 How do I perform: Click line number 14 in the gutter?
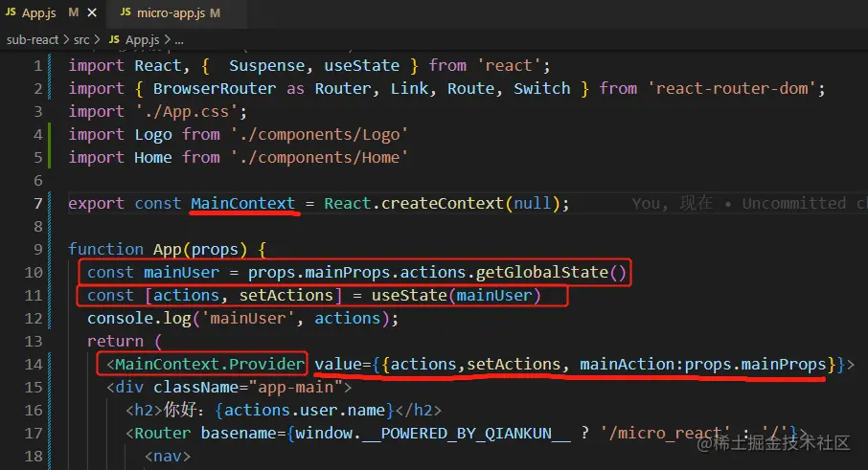coord(34,365)
